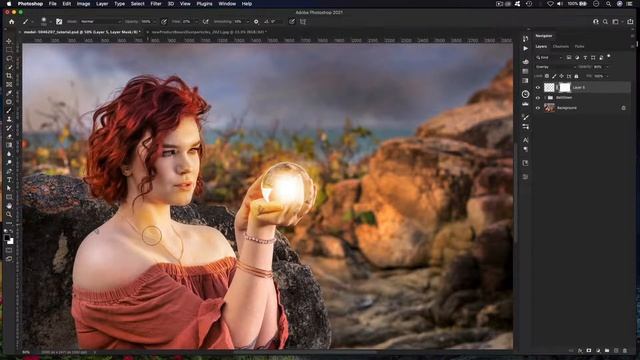Click the share icon at top right
Viewport: 640px width, 360px height.
(631, 22)
